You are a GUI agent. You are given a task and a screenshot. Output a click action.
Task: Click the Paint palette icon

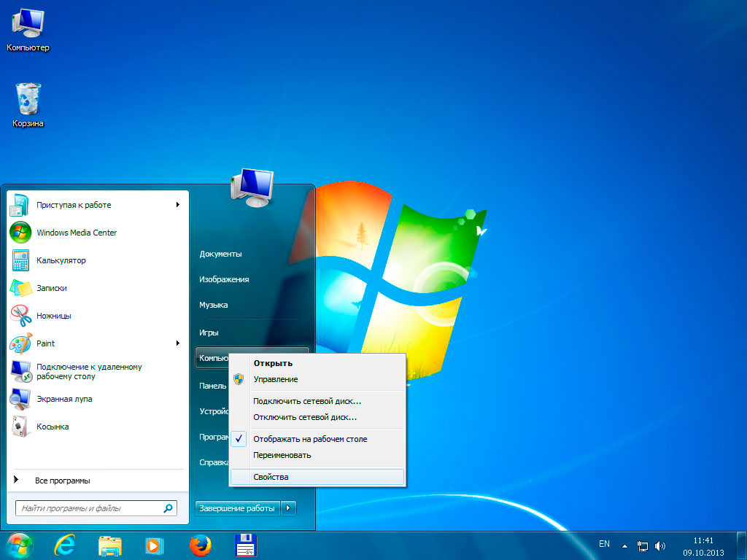click(x=20, y=343)
